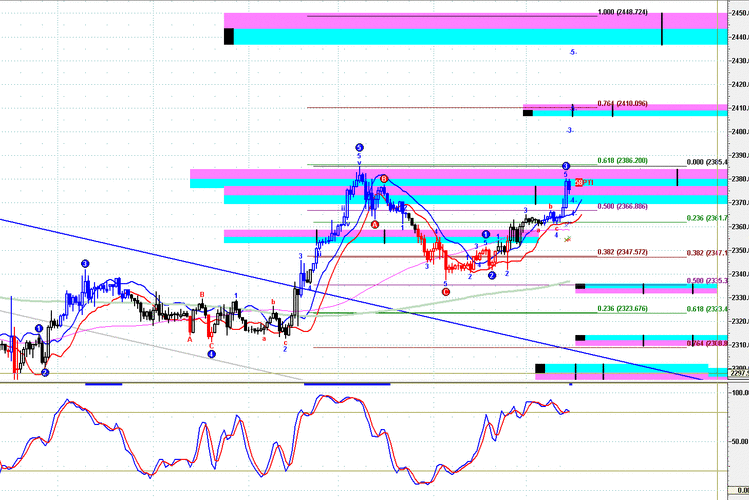Select the 2390 price axis label
The image size is (749, 500).
pos(739,155)
